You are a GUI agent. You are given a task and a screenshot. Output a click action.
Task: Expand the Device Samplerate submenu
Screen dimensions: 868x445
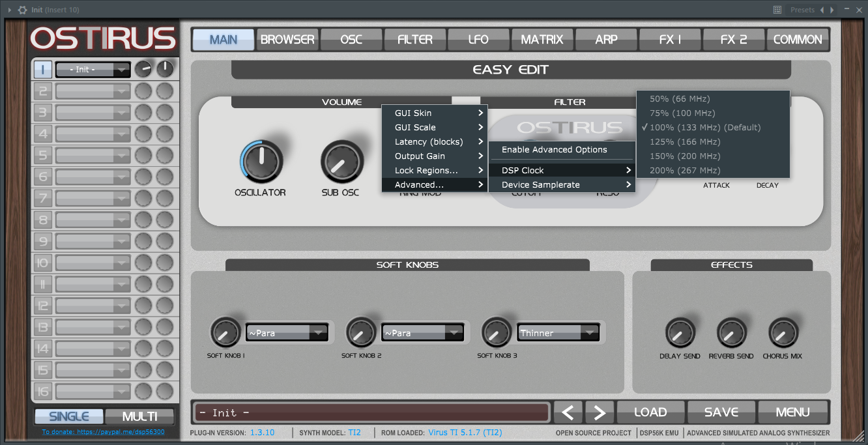[562, 184]
